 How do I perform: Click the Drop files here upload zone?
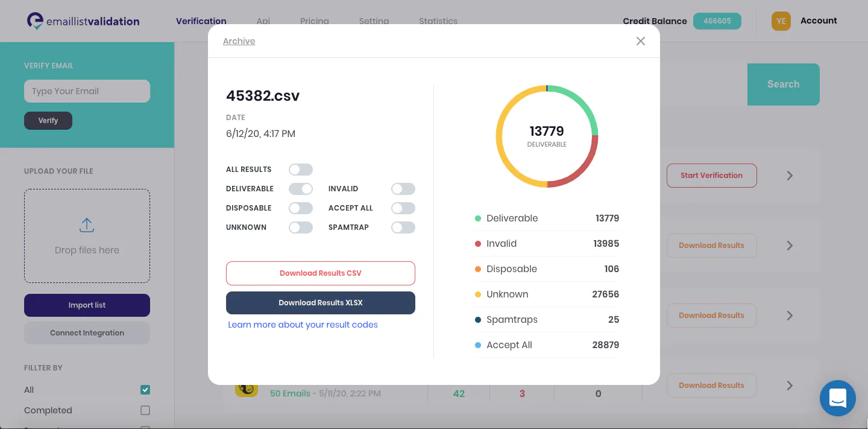pos(87,236)
